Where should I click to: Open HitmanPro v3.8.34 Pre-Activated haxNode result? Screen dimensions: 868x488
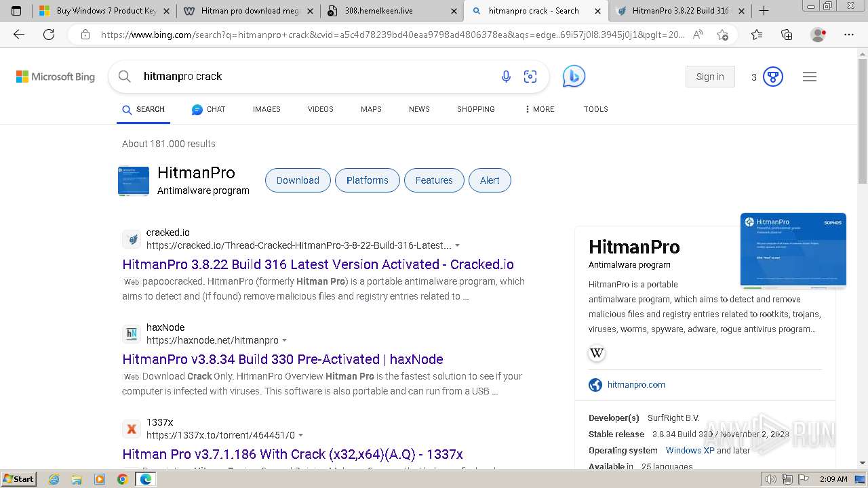click(283, 359)
